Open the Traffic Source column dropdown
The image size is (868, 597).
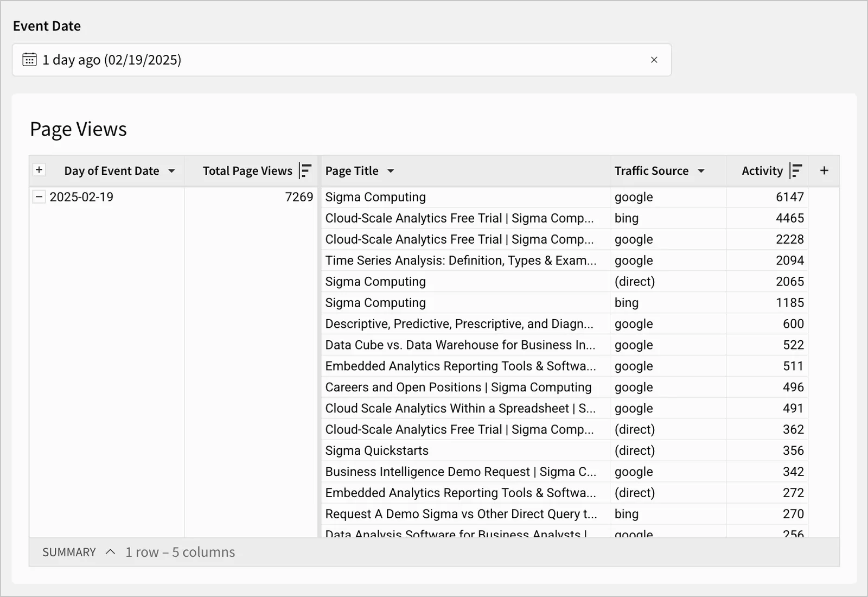pos(701,171)
